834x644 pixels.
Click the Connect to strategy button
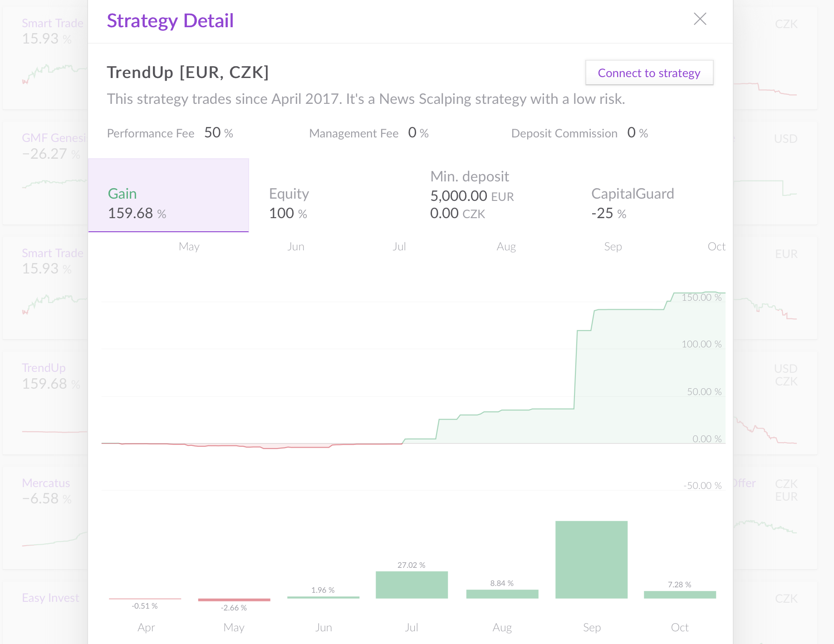(649, 73)
